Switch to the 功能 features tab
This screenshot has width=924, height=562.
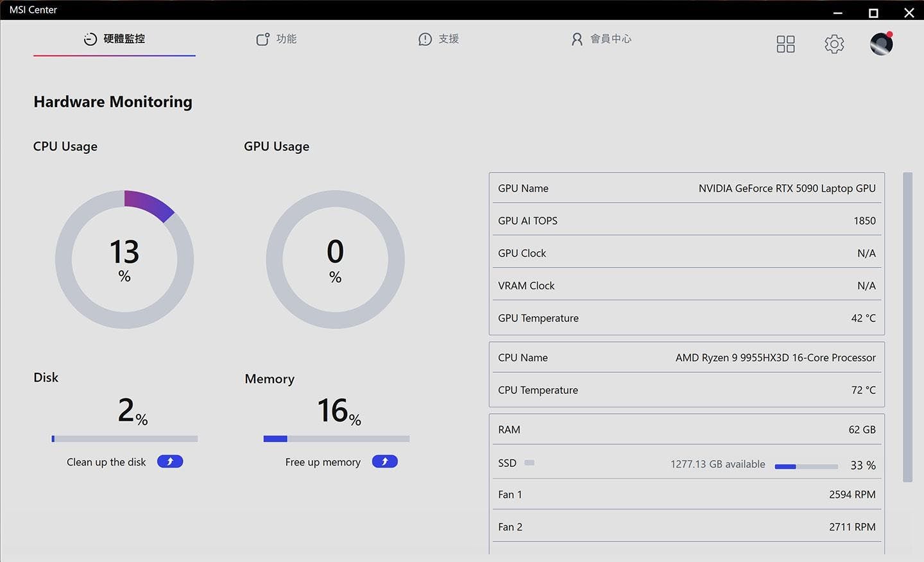click(277, 39)
